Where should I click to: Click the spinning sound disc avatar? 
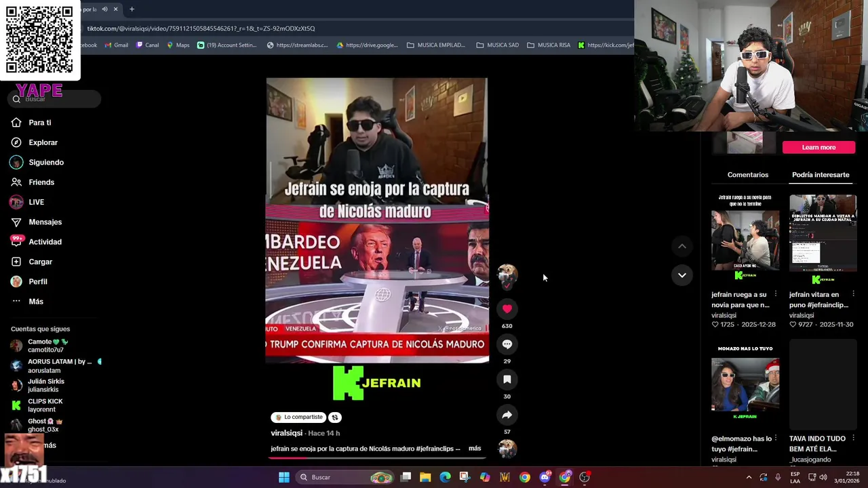[x=507, y=448]
